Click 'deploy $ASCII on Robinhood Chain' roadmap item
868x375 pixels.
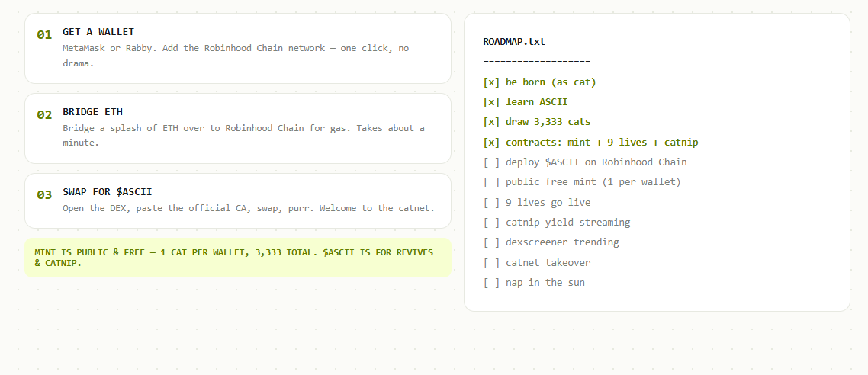[585, 162]
